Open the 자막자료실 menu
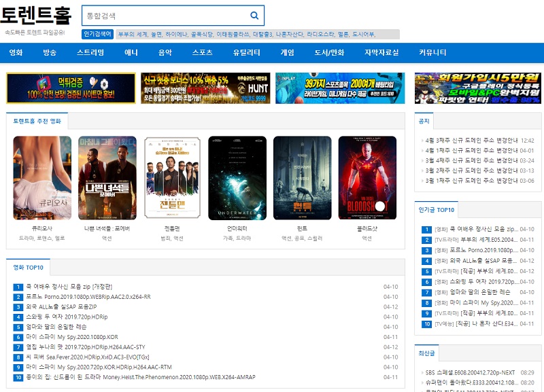The height and width of the screenshot is (392, 544). coord(381,53)
